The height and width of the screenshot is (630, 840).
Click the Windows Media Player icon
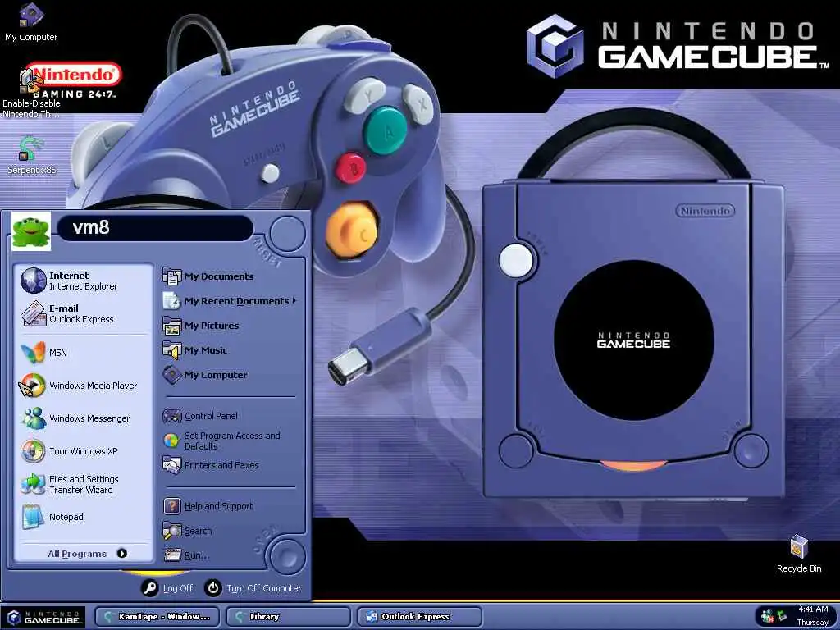pyautogui.click(x=32, y=386)
